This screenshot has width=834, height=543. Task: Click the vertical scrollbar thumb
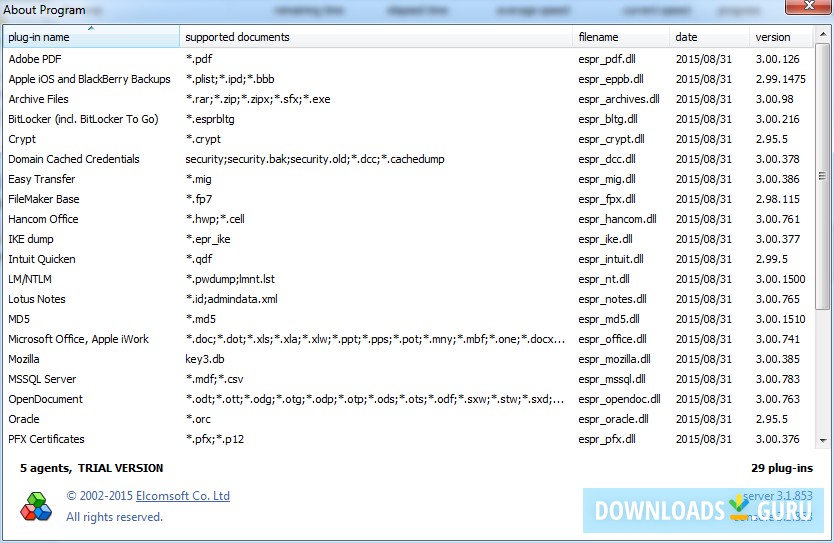coord(823,176)
